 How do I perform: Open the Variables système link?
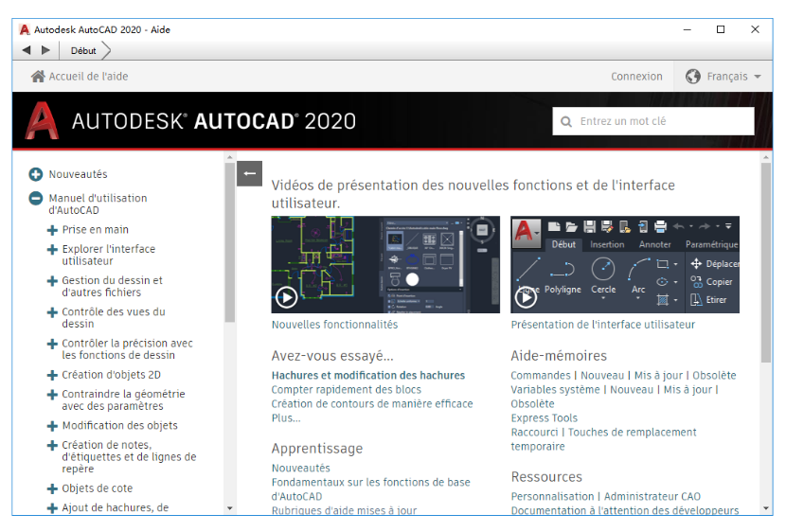pos(555,390)
